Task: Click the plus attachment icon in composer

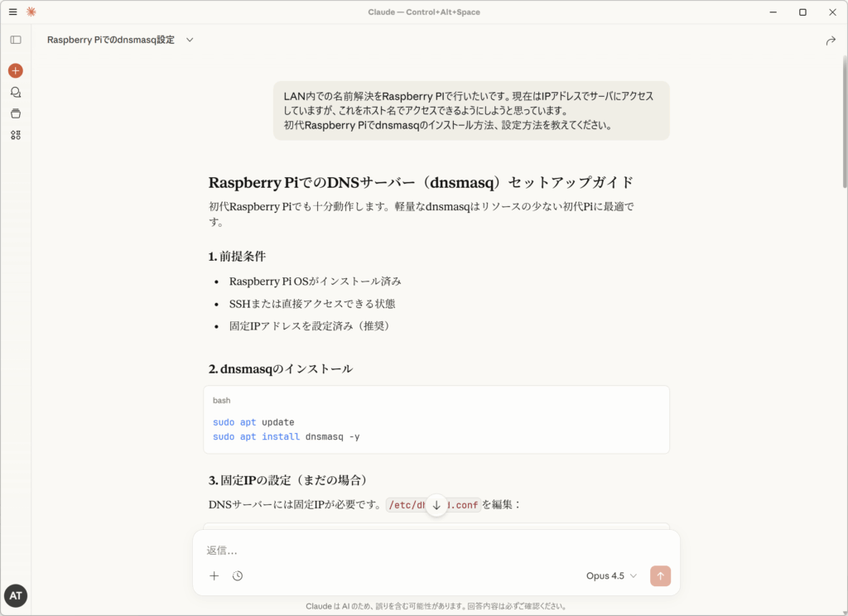Action: pos(214,576)
